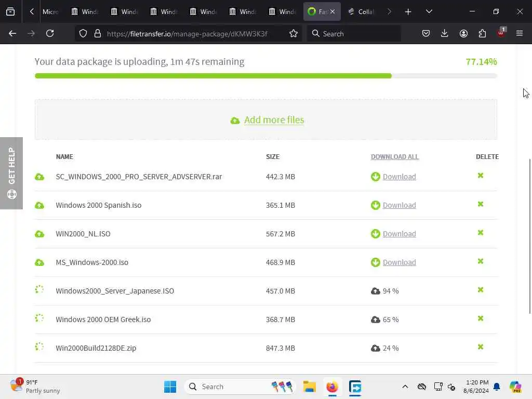This screenshot has width=532, height=399.
Task: Click the file name Win2000Build2128DE.zip
Action: pyautogui.click(x=96, y=348)
